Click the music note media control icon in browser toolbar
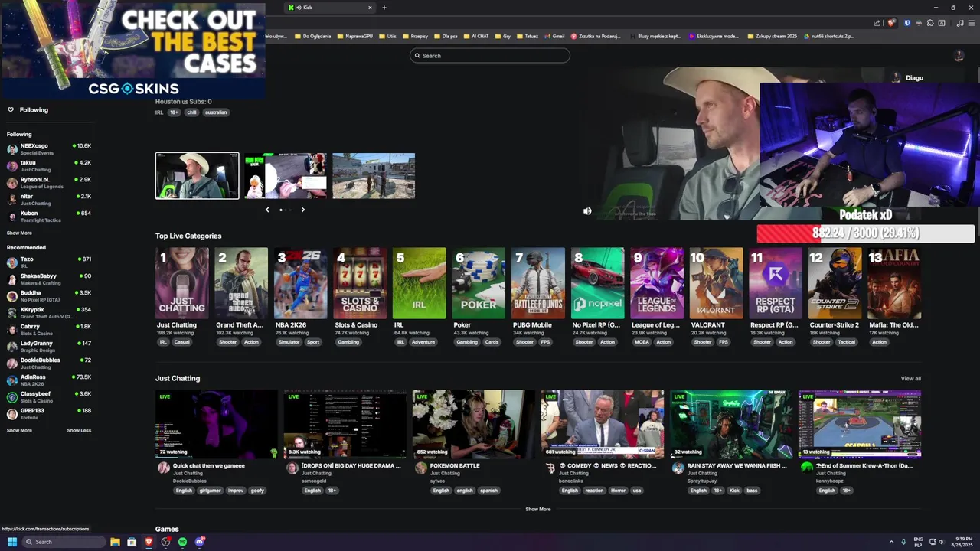This screenshot has height=551, width=980. pos(961,23)
